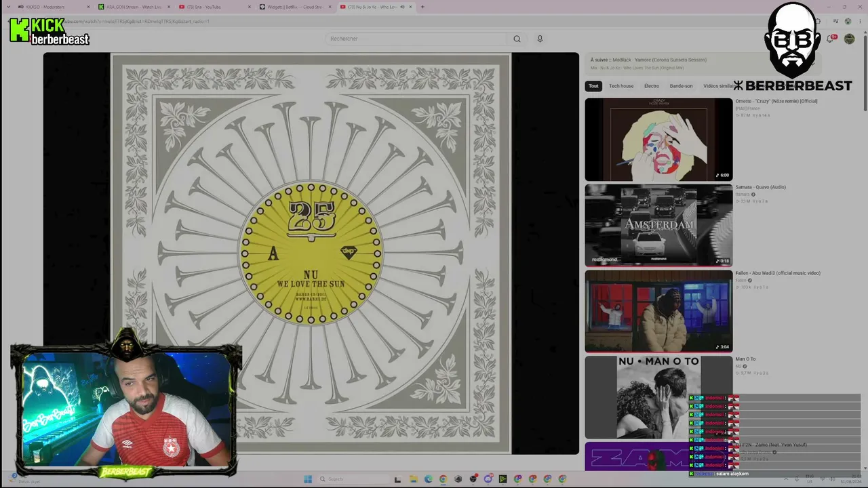The width and height of the screenshot is (868, 488).
Task: Open the Task View taskbar icon
Action: 397,479
